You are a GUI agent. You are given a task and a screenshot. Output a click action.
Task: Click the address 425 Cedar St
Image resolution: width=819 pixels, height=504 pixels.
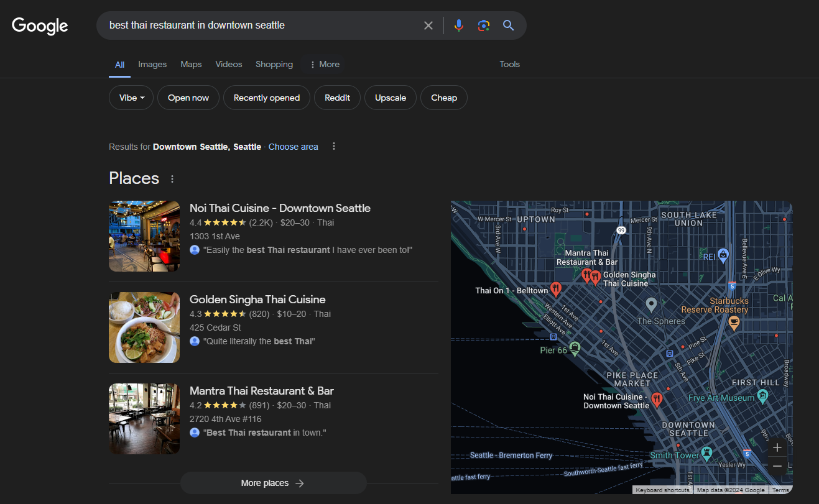215,328
